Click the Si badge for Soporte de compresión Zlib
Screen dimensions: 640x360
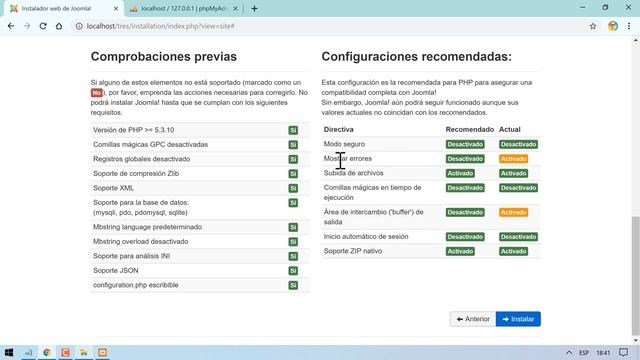[293, 174]
